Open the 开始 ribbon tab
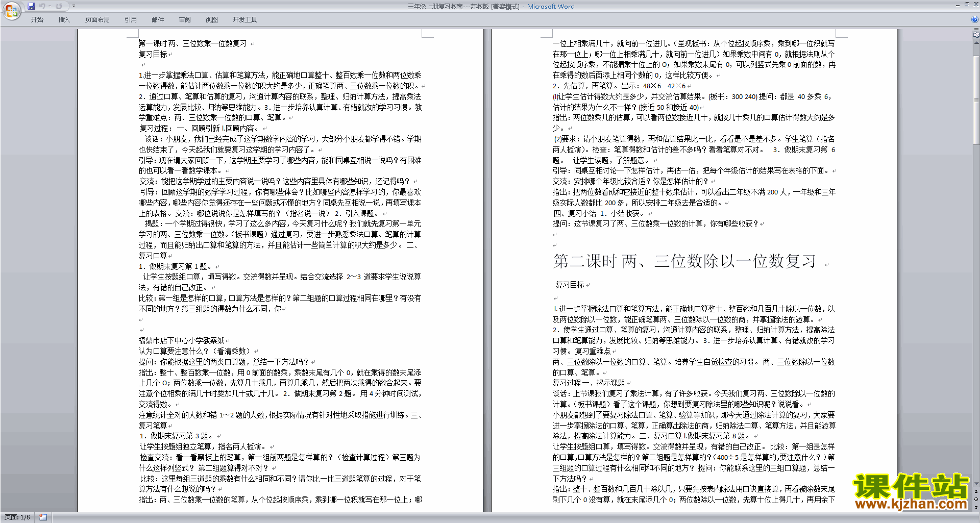 tap(37, 20)
